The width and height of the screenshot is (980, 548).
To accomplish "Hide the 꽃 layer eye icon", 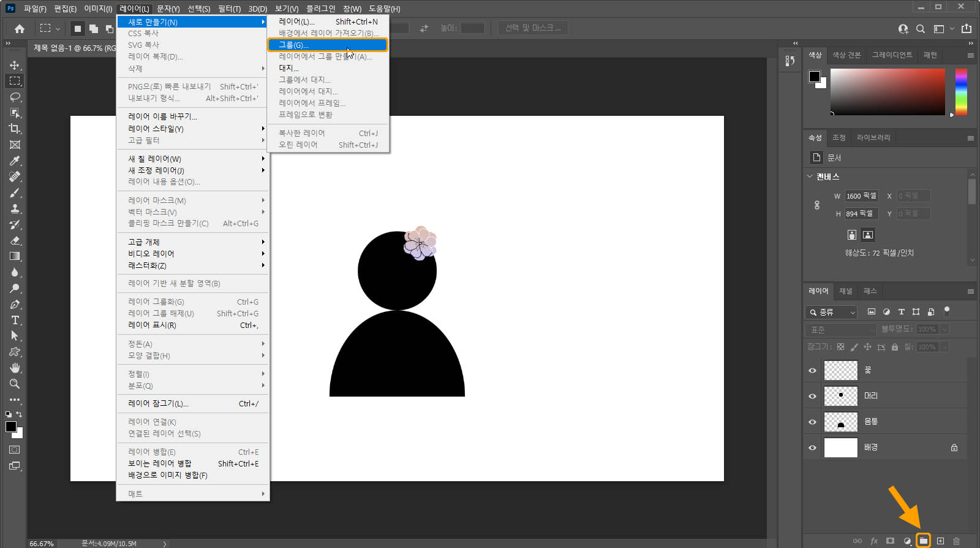I will pyautogui.click(x=812, y=370).
